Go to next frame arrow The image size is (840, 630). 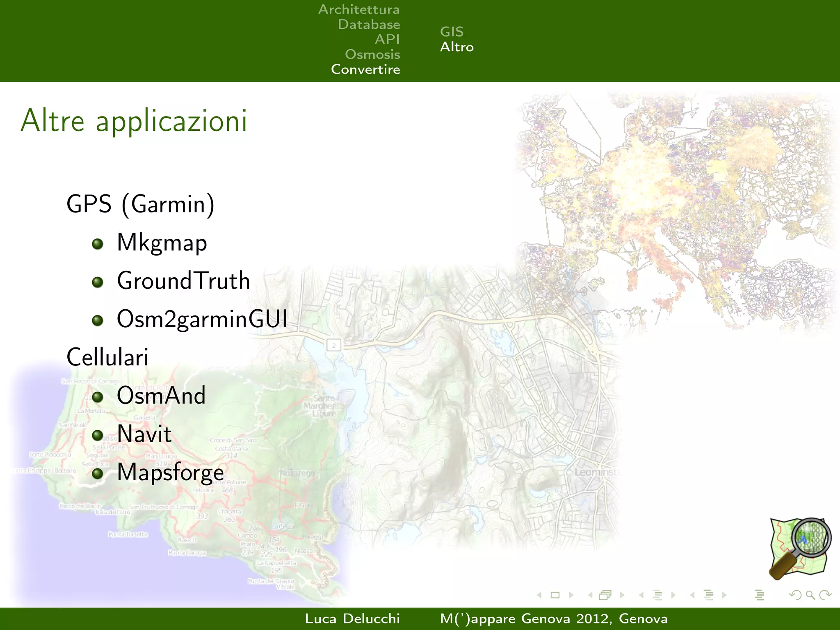pos(622,595)
